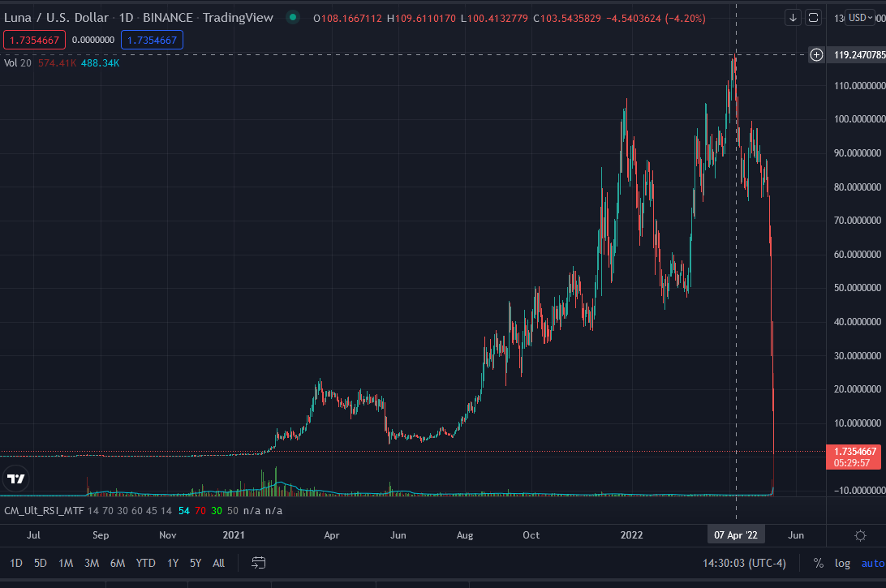Click the plus icon on price axis
886x588 pixels.
(816, 55)
